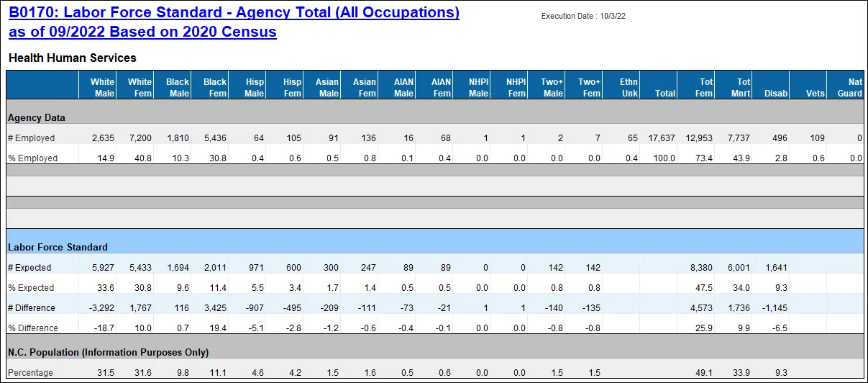Click the White Male difference value -3,292
Screen dimensions: 868x383
(100, 307)
